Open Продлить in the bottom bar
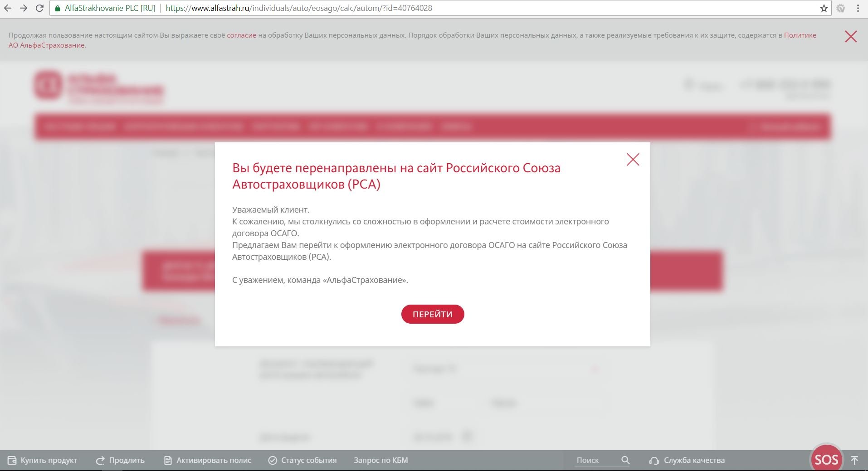Screen dimensions: 868x471 (x=120, y=460)
